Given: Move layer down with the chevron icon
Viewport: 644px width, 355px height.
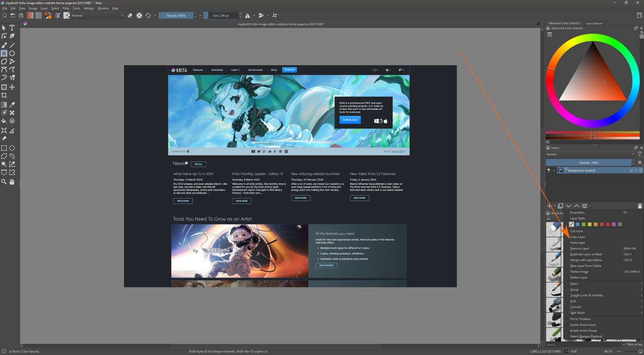Looking at the screenshot, I should (x=569, y=206).
